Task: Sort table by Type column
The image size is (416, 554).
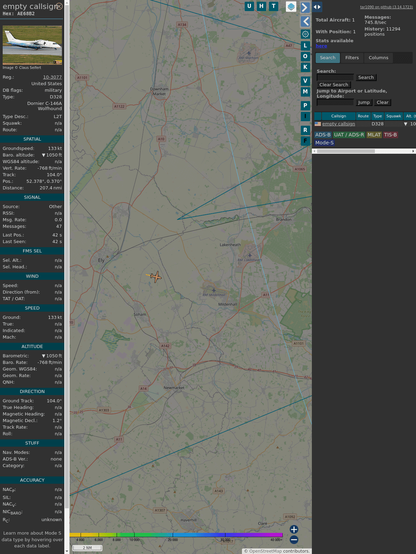Action: pyautogui.click(x=377, y=116)
